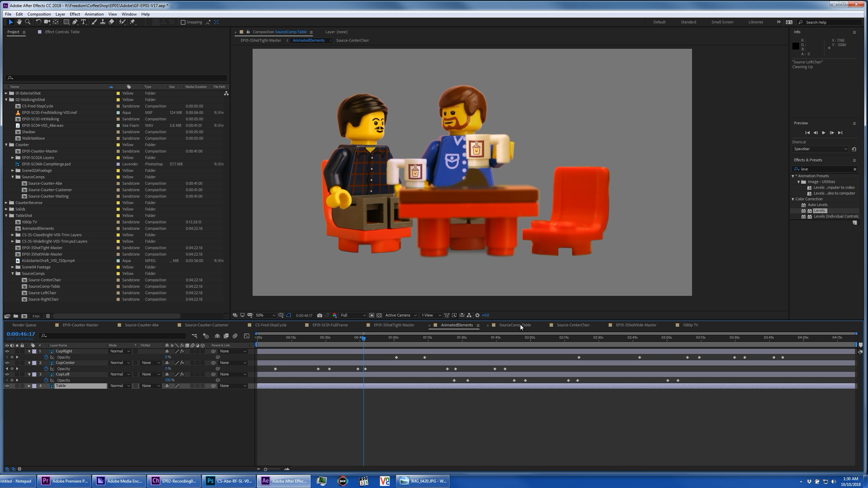This screenshot has width=868, height=488.
Task: Toggle CupRight Opacity stopwatch
Action: (46, 357)
